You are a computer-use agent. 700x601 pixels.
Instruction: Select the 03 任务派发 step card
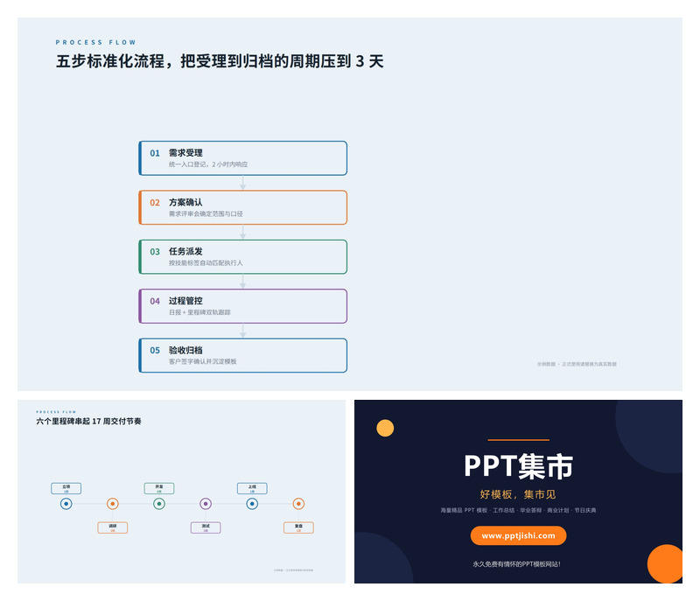click(x=243, y=256)
